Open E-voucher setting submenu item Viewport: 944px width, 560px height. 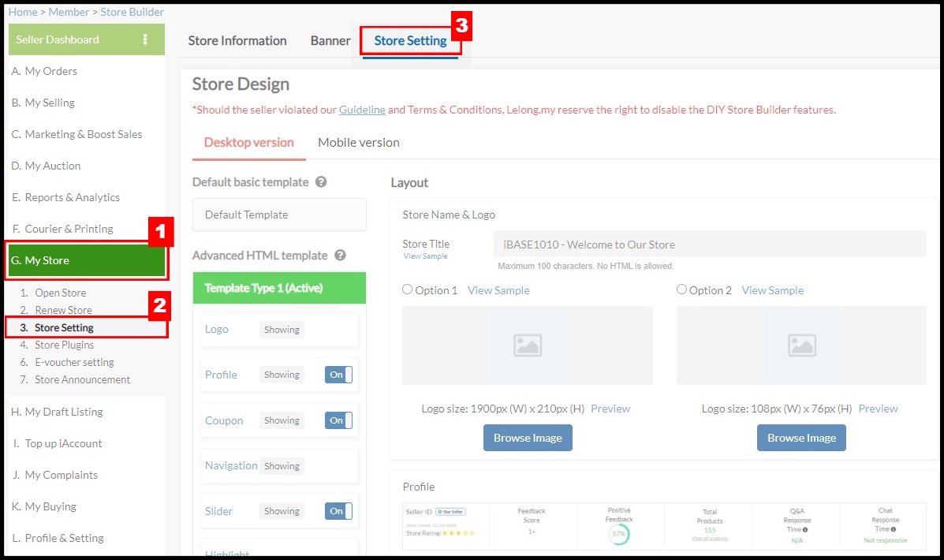[74, 363]
